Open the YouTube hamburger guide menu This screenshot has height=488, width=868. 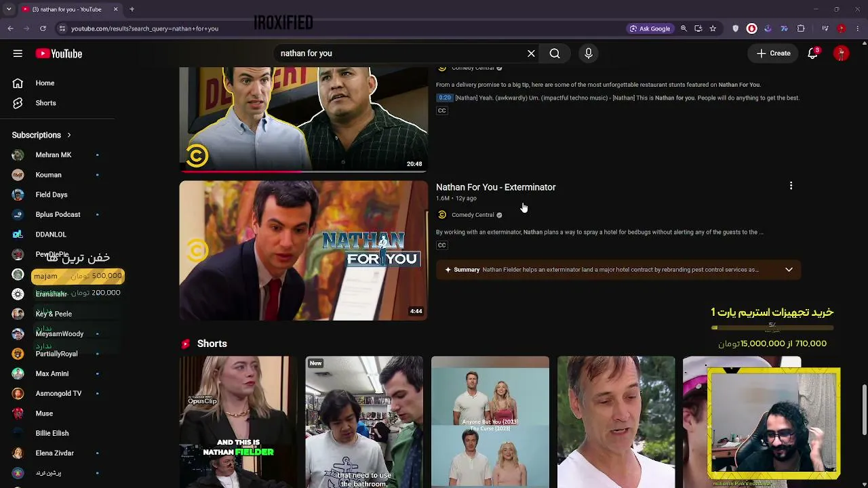pos(18,54)
